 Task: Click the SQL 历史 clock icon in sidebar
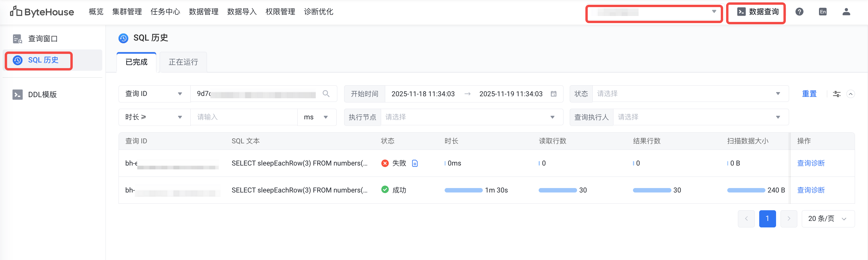(x=17, y=60)
